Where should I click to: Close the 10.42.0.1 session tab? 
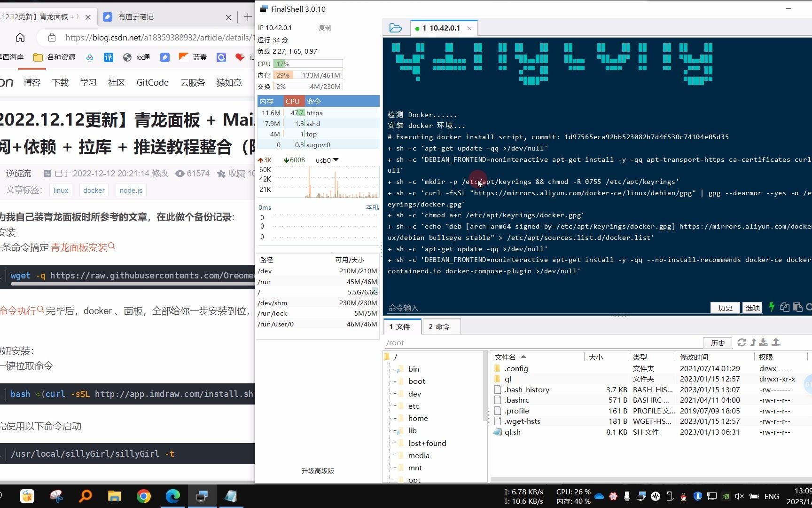pyautogui.click(x=469, y=28)
